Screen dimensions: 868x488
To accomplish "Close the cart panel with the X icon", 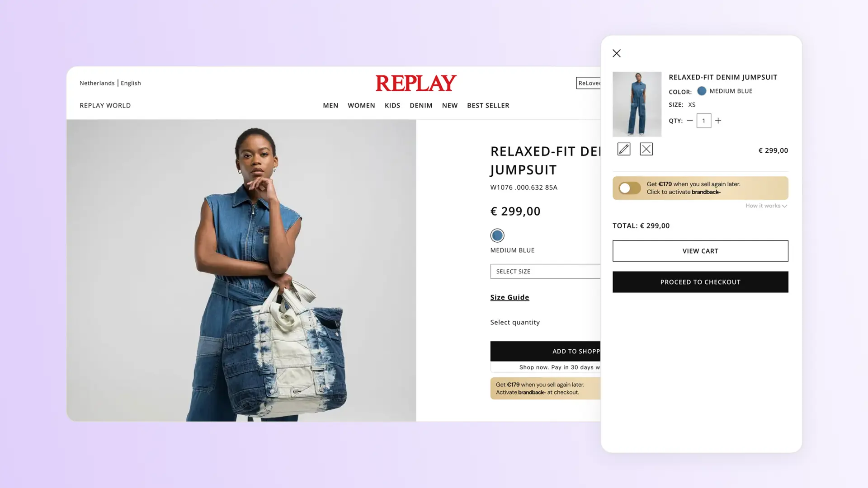I will (x=616, y=53).
